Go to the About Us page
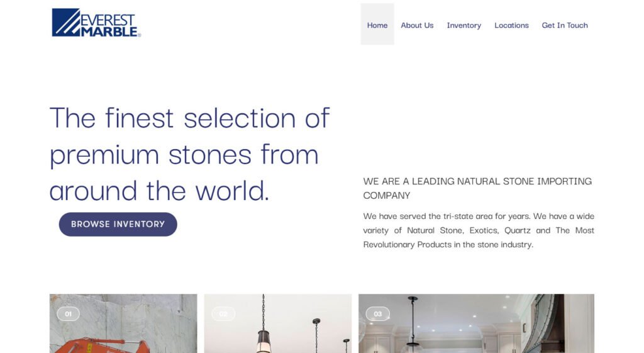The height and width of the screenshot is (353, 644). pos(417,25)
